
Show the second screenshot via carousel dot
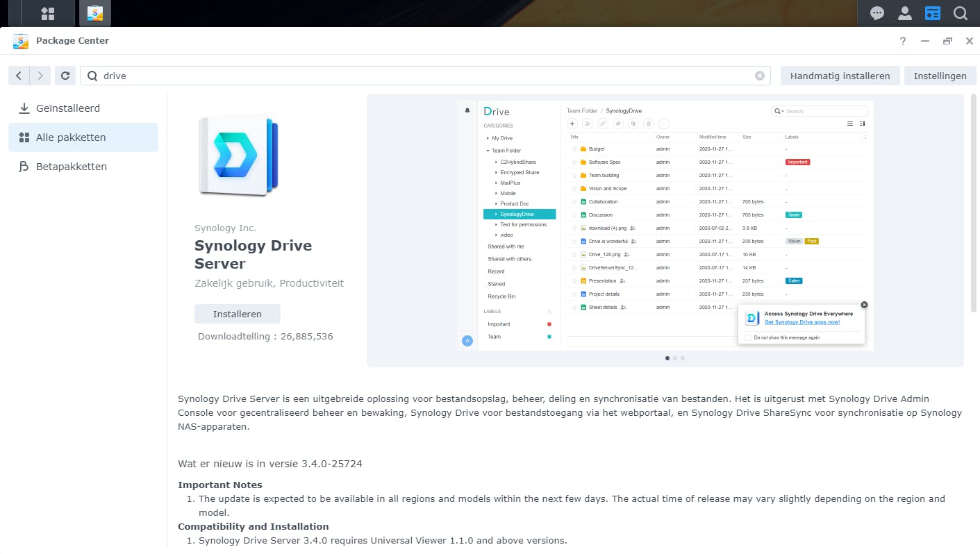[675, 358]
